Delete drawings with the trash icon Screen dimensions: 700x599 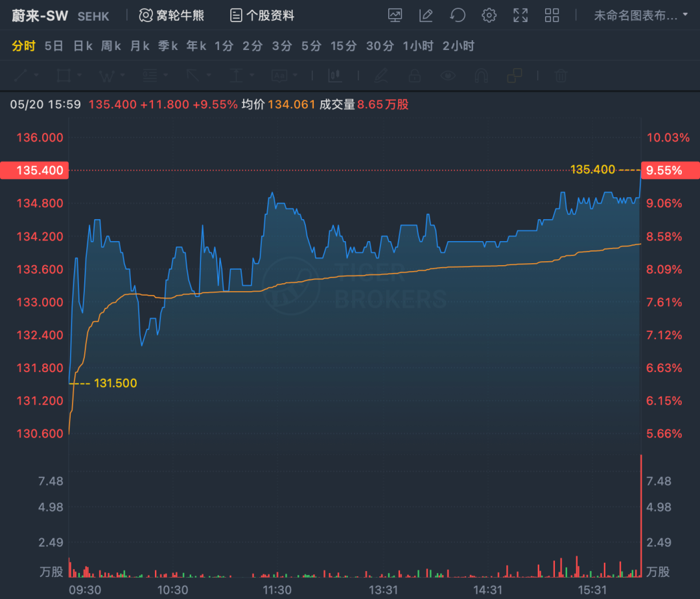pyautogui.click(x=561, y=75)
